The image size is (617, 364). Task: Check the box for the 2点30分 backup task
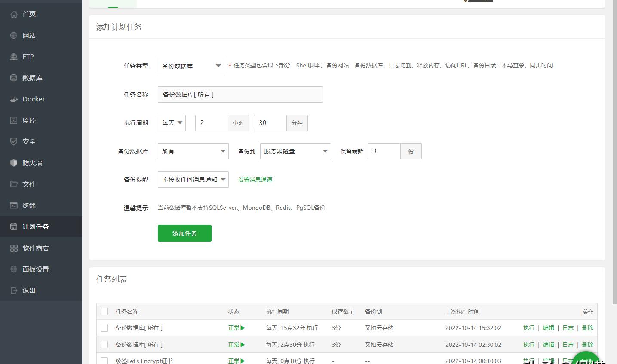pos(104,344)
